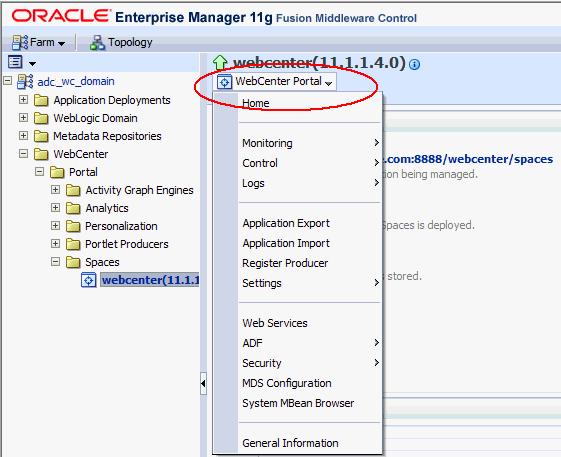The width and height of the screenshot is (561, 457).
Task: Select Portal in the tree
Action: [83, 172]
